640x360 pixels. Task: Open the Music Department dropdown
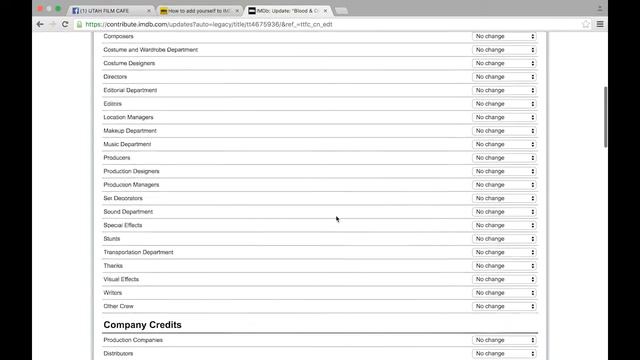tap(504, 144)
